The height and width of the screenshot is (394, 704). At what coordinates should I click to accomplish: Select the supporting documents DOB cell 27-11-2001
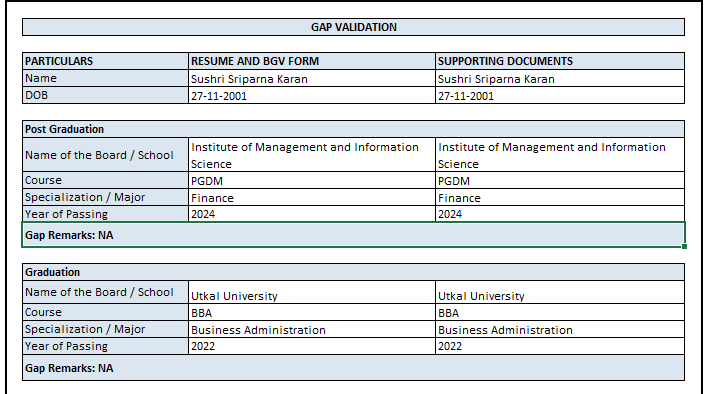[560, 95]
